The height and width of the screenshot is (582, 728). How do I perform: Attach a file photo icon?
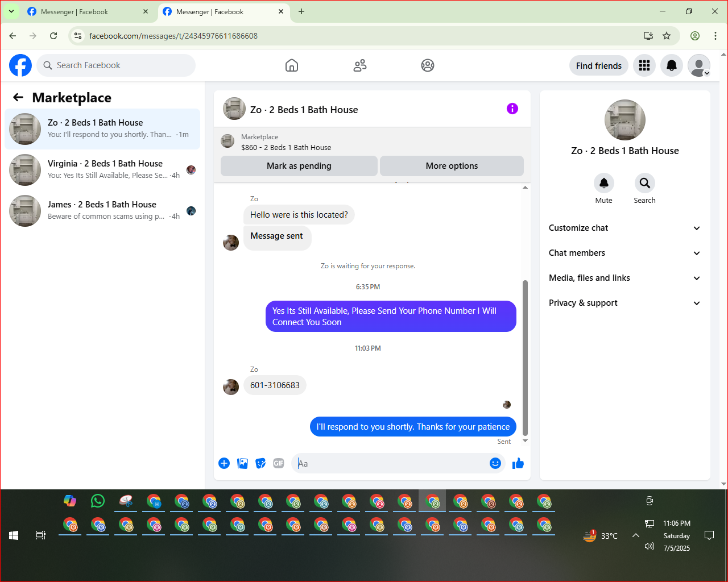(242, 463)
